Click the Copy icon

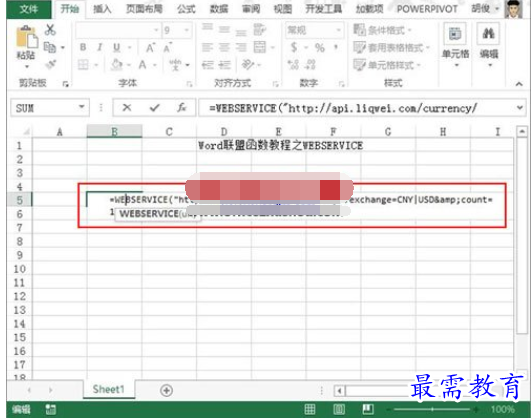pyautogui.click(x=50, y=48)
